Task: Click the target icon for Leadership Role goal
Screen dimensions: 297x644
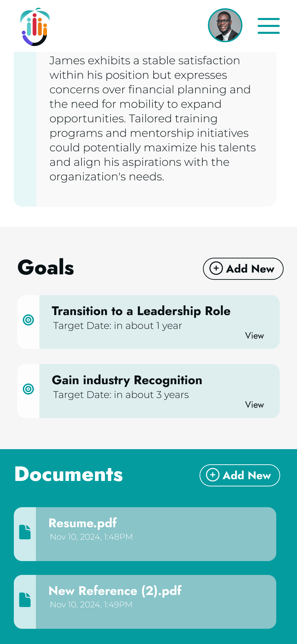Action: point(28,320)
